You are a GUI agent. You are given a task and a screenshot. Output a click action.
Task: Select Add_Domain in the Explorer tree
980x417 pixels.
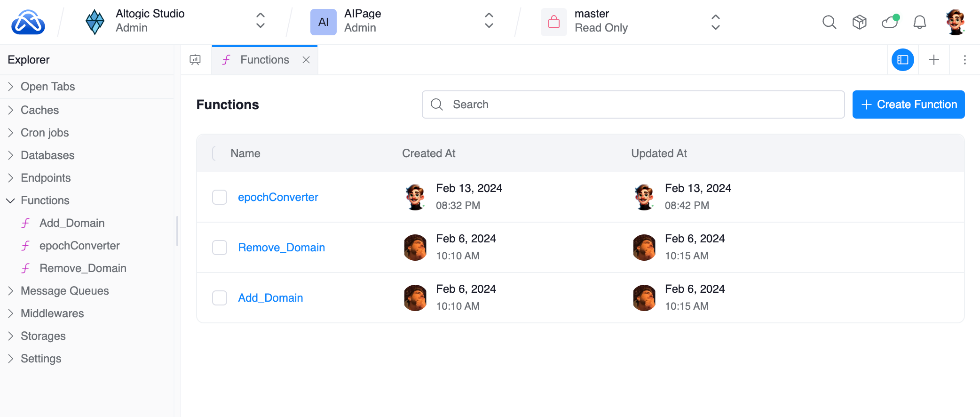(72, 223)
